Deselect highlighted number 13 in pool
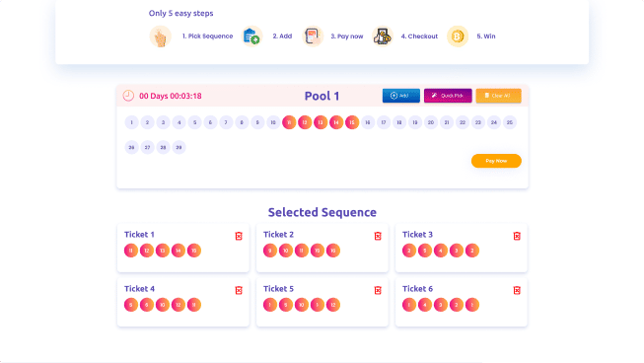This screenshot has height=363, width=644. pyautogui.click(x=321, y=122)
